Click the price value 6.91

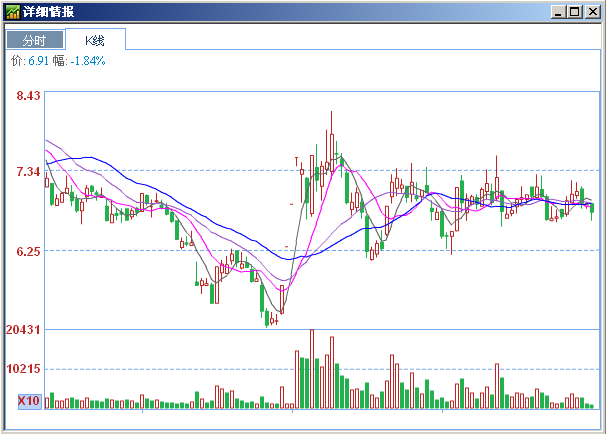click(x=38, y=61)
